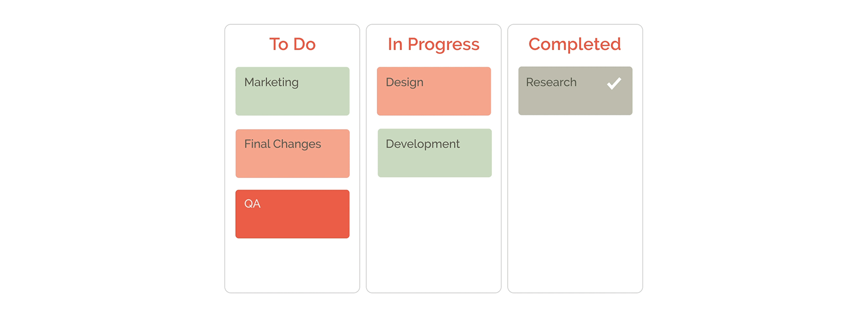This screenshot has width=868, height=316.
Task: Click the Design label text
Action: (x=405, y=83)
